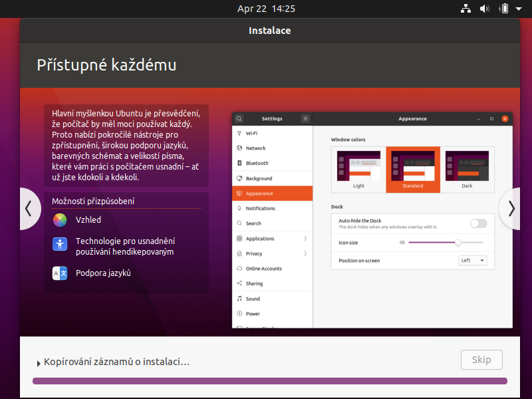Expand the Privacy row chevron
This screenshot has height=399, width=532.
[305, 253]
